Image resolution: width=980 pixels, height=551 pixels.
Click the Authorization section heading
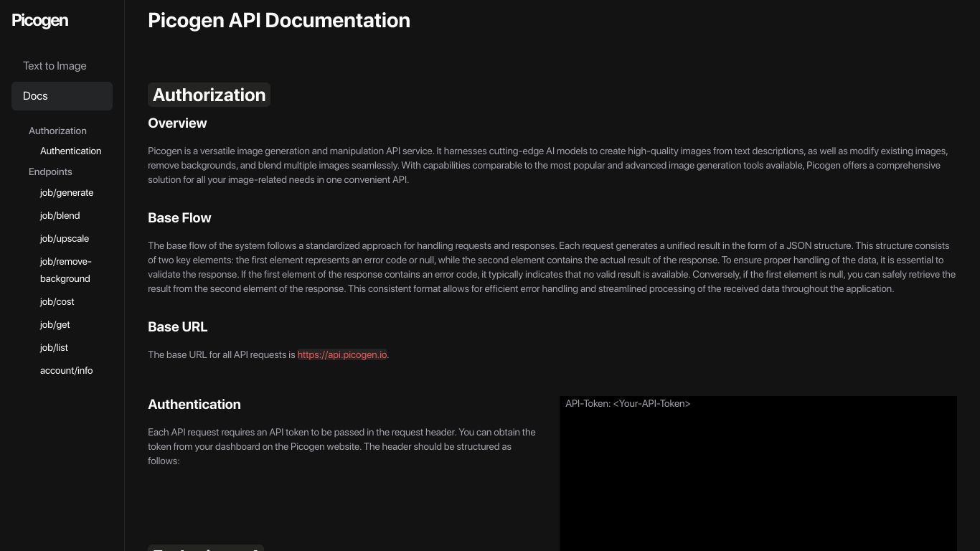click(209, 95)
